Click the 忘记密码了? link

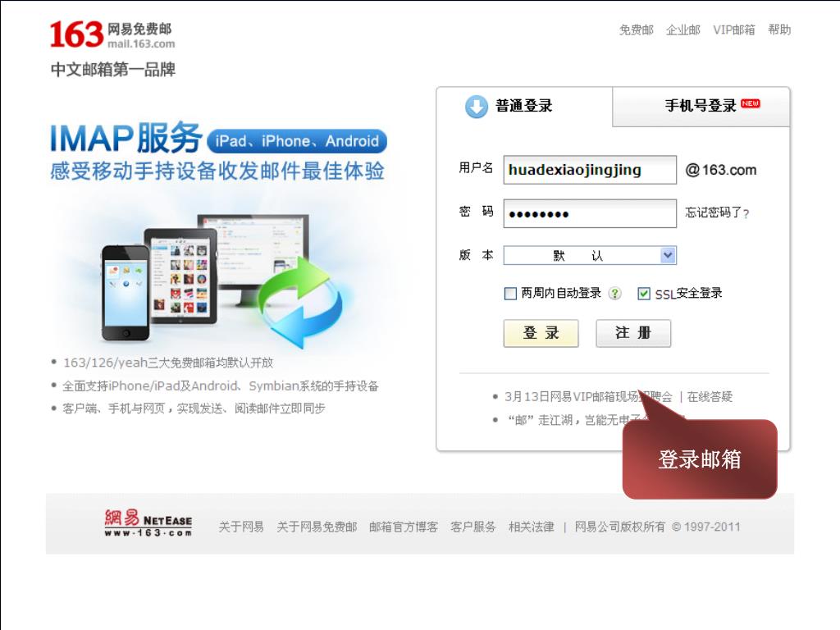(x=717, y=212)
